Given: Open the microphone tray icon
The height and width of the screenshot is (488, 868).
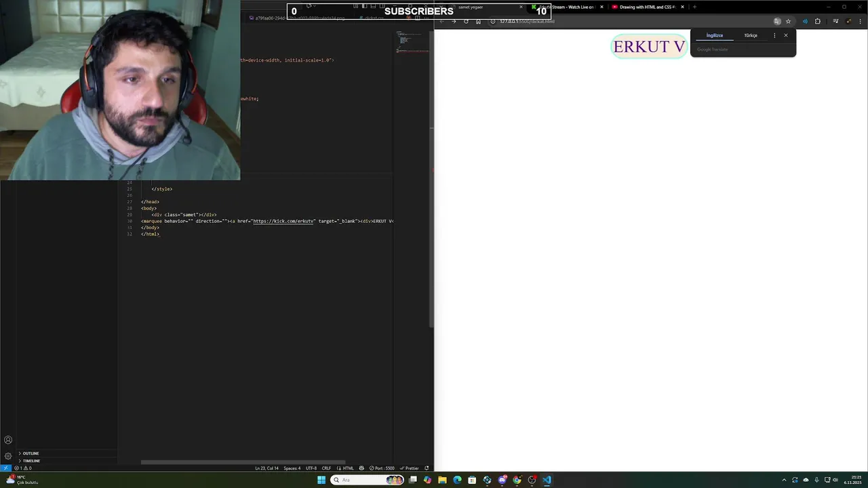Looking at the screenshot, I should tap(816, 480).
